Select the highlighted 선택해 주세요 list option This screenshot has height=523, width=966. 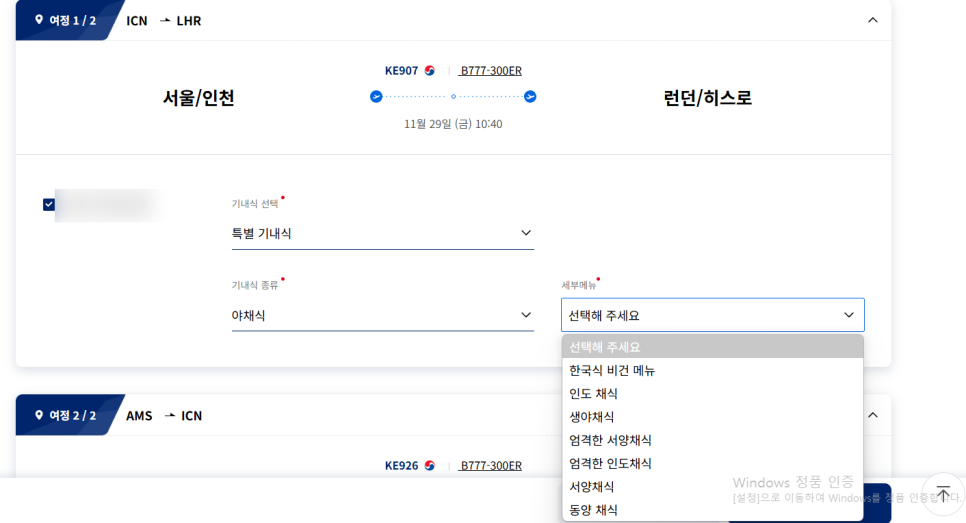(x=713, y=347)
